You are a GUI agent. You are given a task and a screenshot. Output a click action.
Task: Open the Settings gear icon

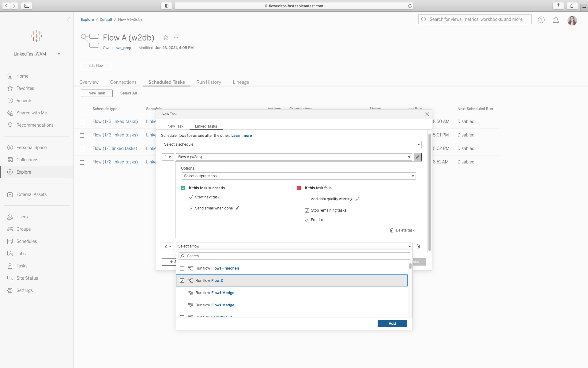click(x=10, y=290)
